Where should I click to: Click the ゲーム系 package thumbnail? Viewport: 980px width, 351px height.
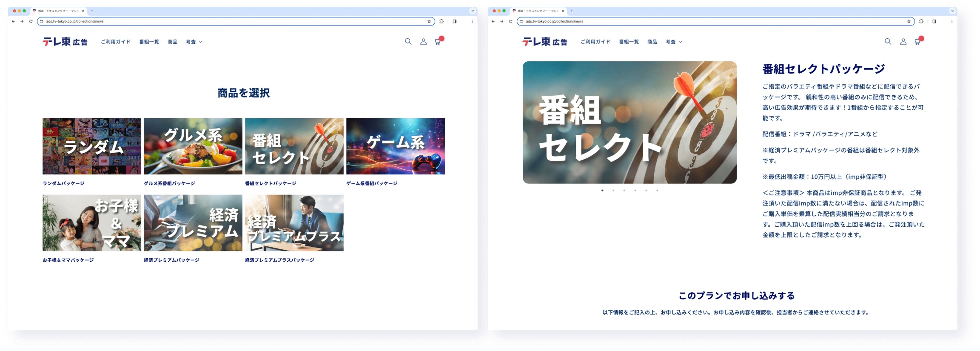tap(395, 146)
